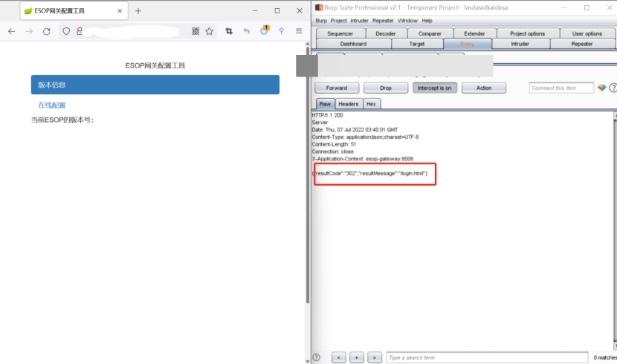The width and height of the screenshot is (617, 364).
Task: Click the Burp highlight color picker icon
Action: pyautogui.click(x=601, y=88)
